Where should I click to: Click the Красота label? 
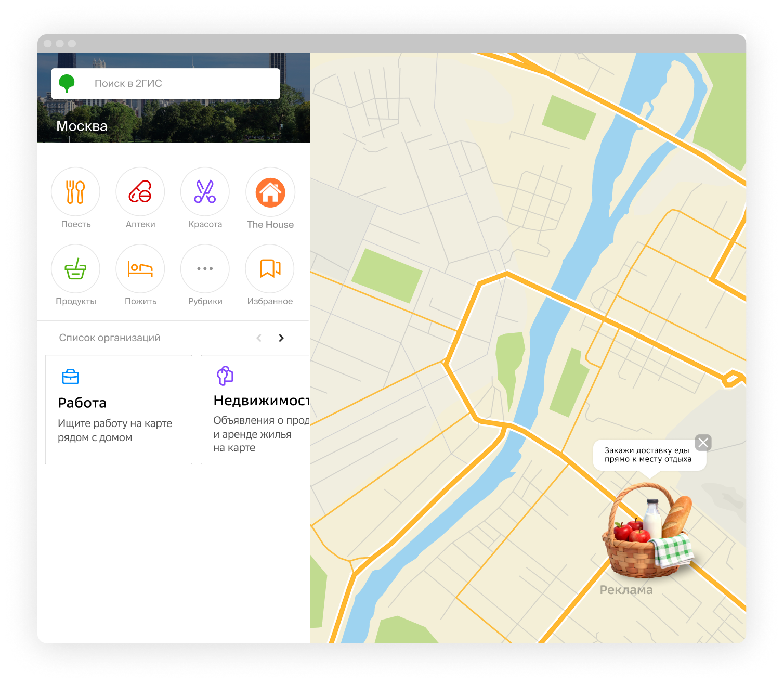(x=205, y=224)
